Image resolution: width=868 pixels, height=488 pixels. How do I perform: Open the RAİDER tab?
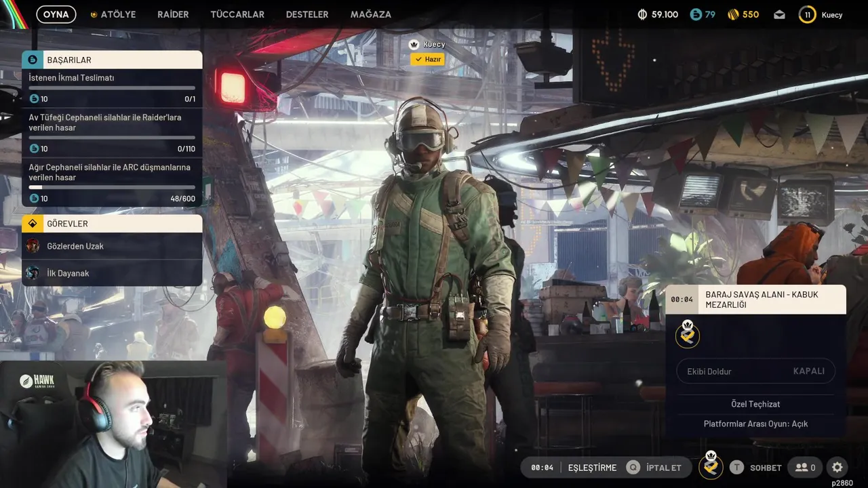point(173,14)
